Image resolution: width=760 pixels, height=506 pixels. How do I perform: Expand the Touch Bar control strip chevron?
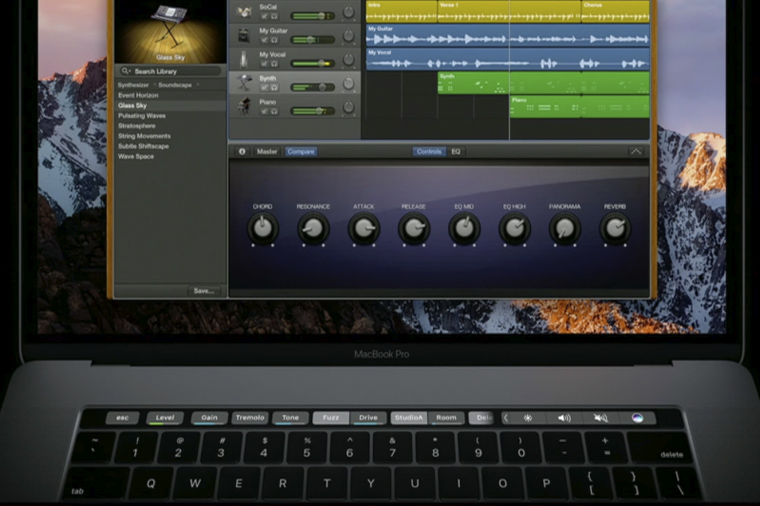click(x=505, y=418)
